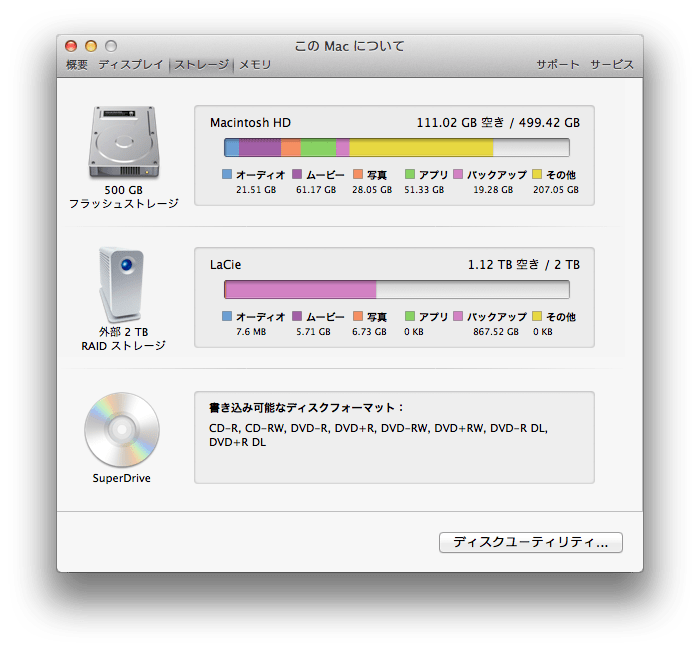Select the ストレージ tab

(x=201, y=65)
